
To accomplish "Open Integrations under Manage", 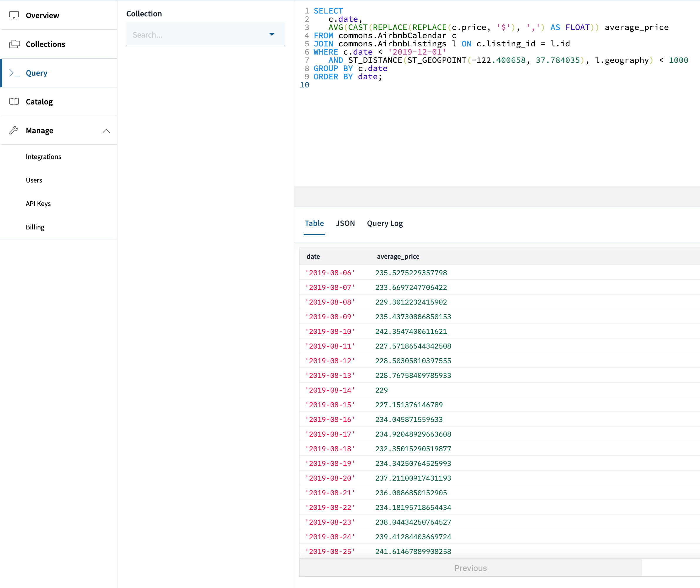I will (43, 157).
